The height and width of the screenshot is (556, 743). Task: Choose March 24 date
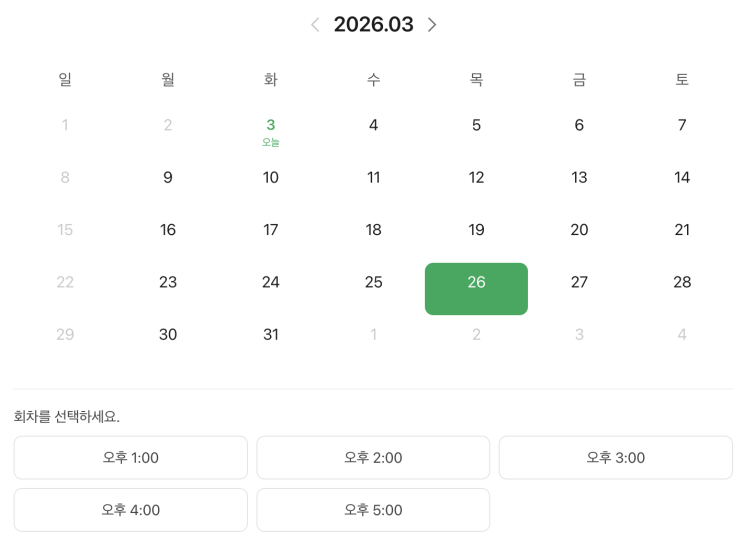(271, 283)
